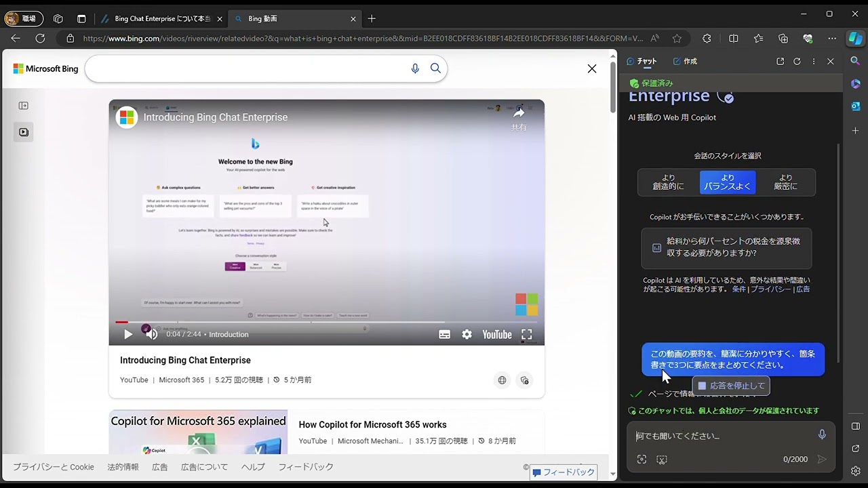Open Collections icon in browser toolbar

click(783, 39)
